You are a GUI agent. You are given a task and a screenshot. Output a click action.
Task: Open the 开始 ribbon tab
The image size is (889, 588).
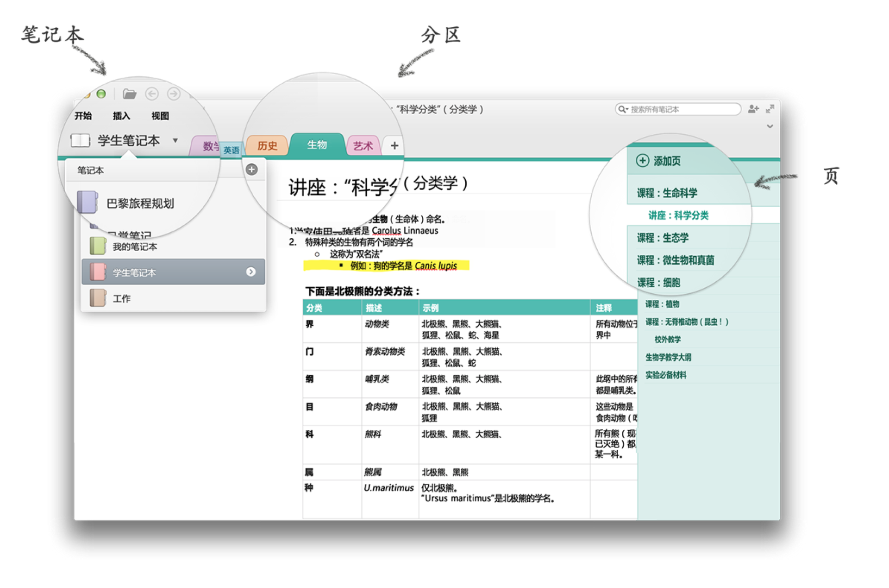point(83,116)
